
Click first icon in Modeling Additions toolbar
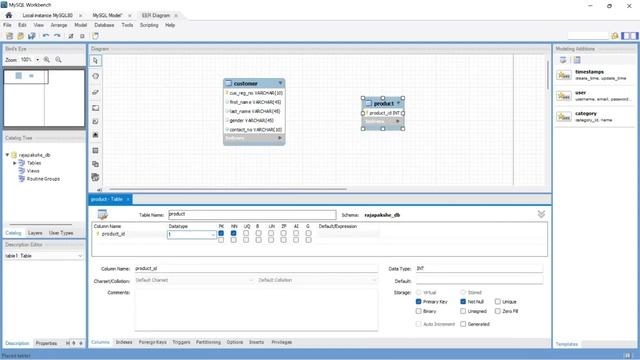coord(563,60)
